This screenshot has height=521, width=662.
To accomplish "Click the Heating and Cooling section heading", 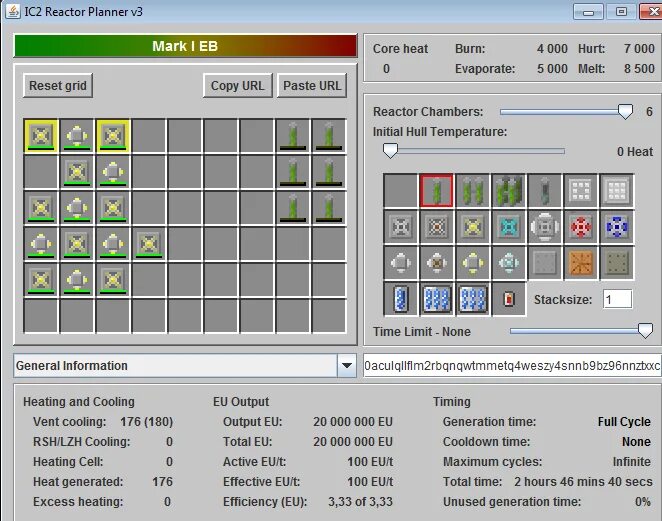I will click(x=79, y=402).
